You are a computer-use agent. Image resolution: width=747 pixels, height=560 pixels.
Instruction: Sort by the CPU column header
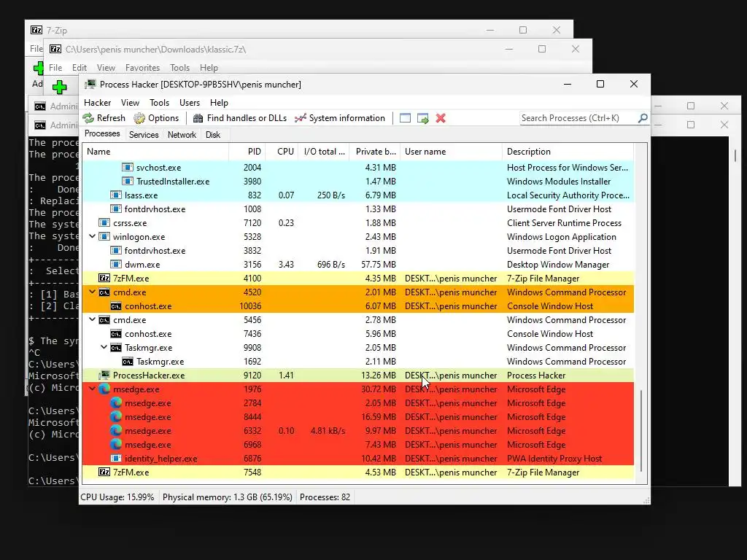coord(282,152)
